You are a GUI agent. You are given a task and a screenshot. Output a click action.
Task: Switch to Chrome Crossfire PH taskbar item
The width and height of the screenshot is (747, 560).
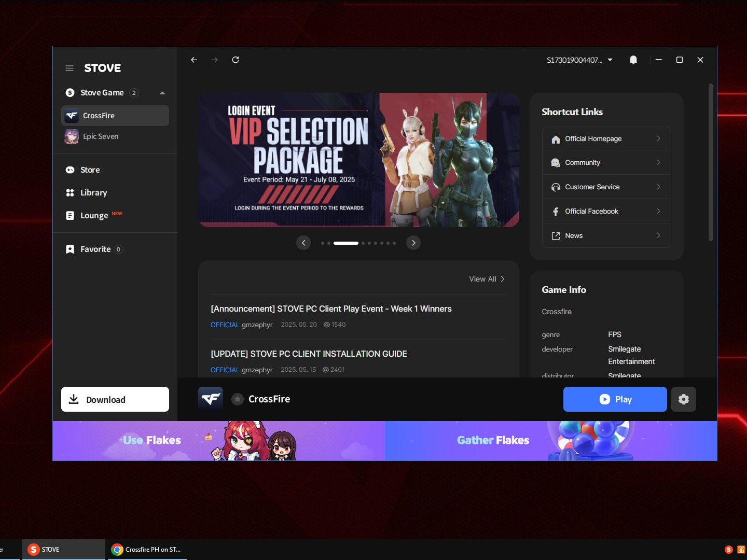coord(147,550)
